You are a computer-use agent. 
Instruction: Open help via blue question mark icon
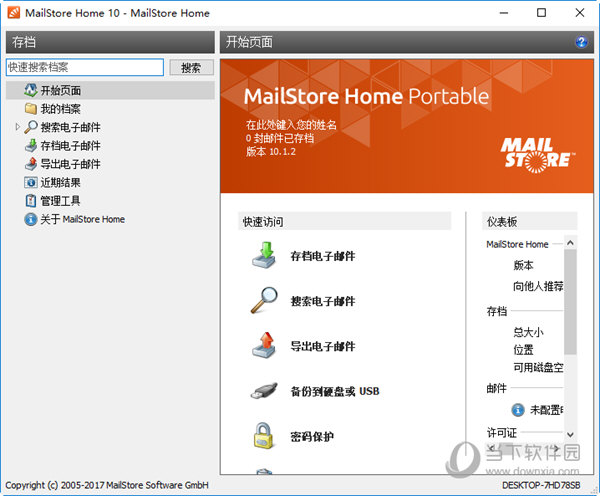581,42
